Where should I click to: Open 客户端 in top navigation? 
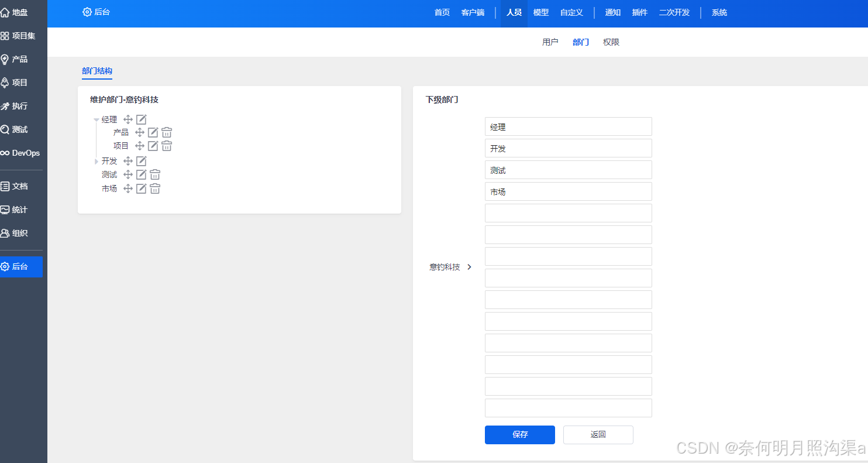click(x=473, y=12)
